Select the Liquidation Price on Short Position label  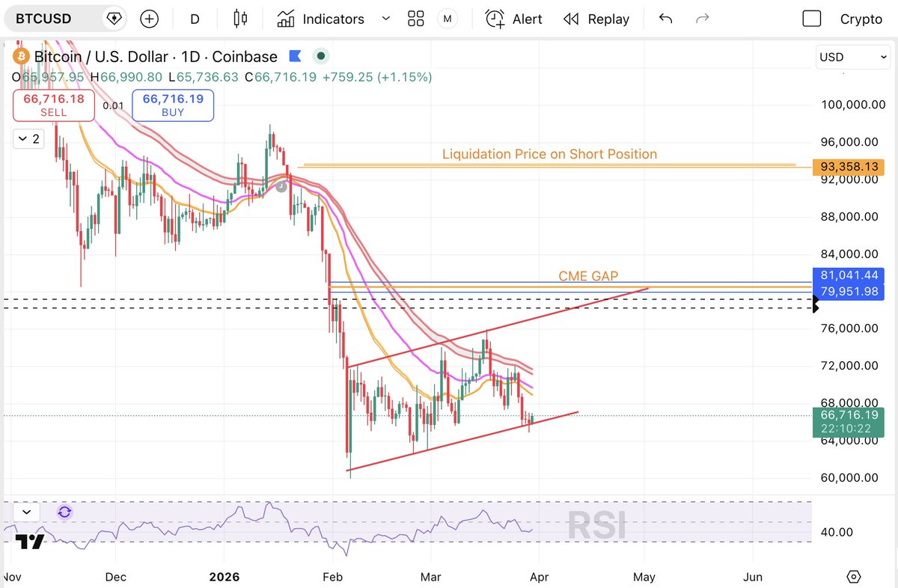click(549, 154)
